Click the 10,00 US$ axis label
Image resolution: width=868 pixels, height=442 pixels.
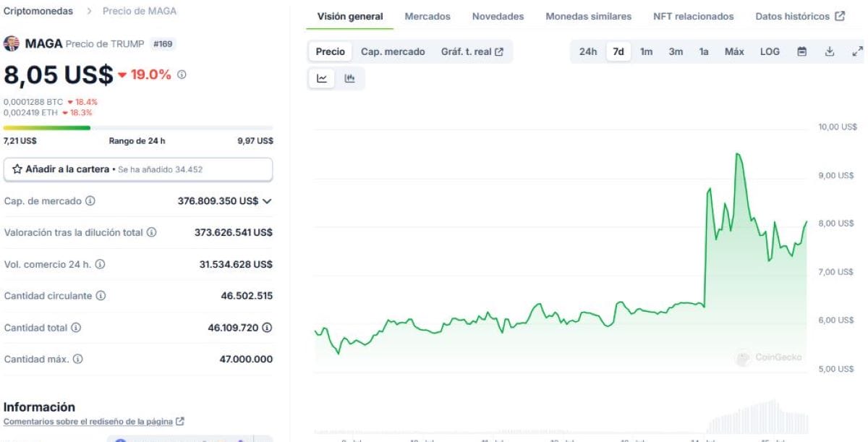coord(836,127)
